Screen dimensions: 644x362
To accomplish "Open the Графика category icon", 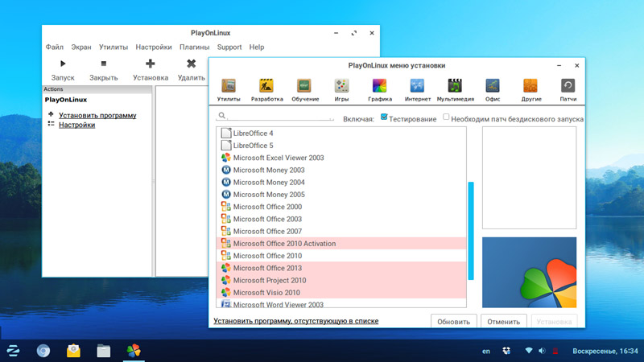I will coord(379,85).
